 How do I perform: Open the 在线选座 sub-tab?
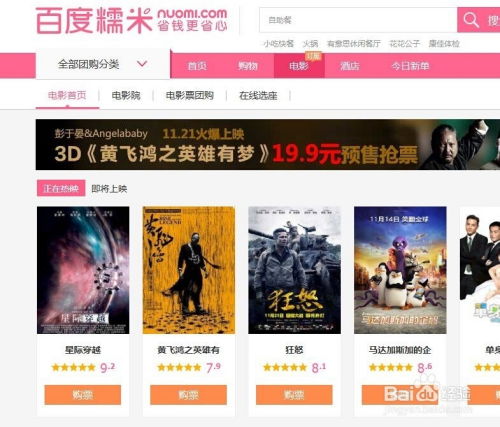(258, 96)
